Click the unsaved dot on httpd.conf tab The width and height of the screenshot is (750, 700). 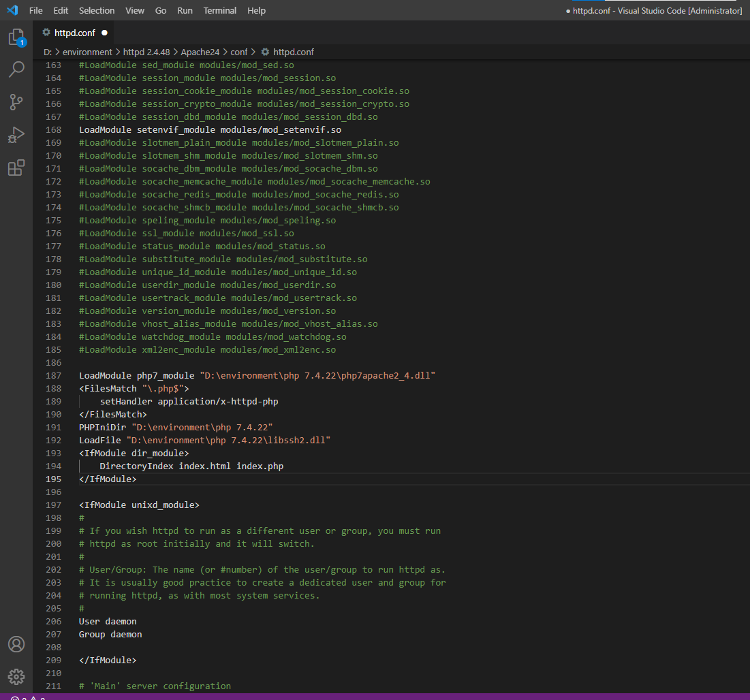tap(104, 33)
